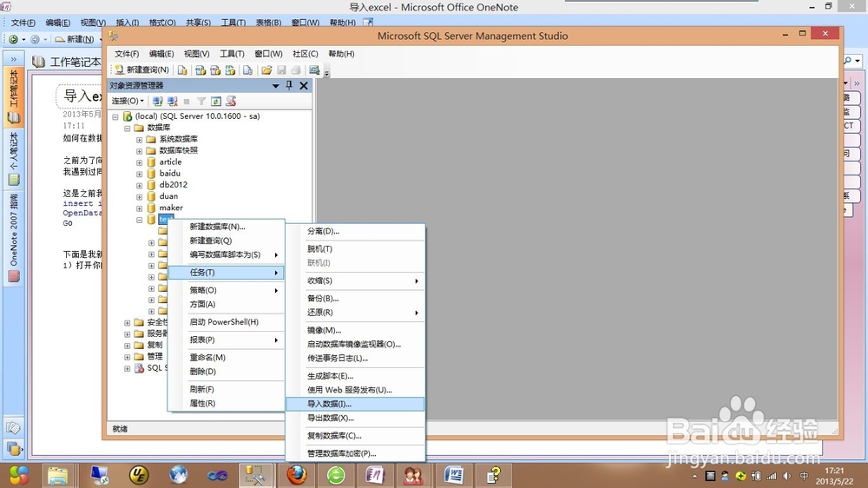Click the Activity Monitor icon in SSMS toolbar
The height and width of the screenshot is (488, 868).
coord(314,70)
